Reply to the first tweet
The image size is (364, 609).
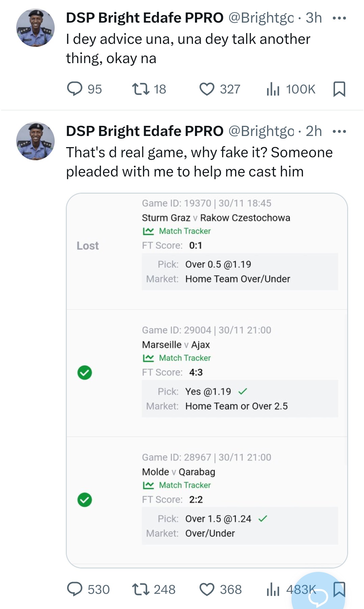coord(75,89)
